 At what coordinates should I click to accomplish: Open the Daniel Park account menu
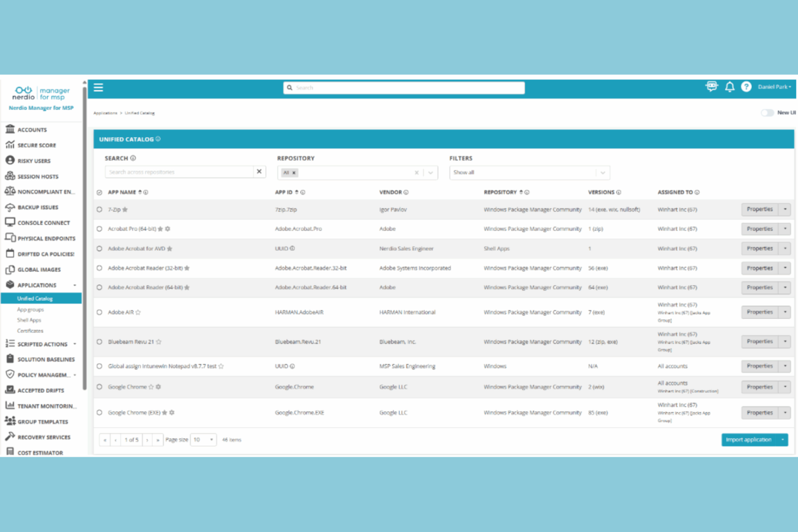774,87
